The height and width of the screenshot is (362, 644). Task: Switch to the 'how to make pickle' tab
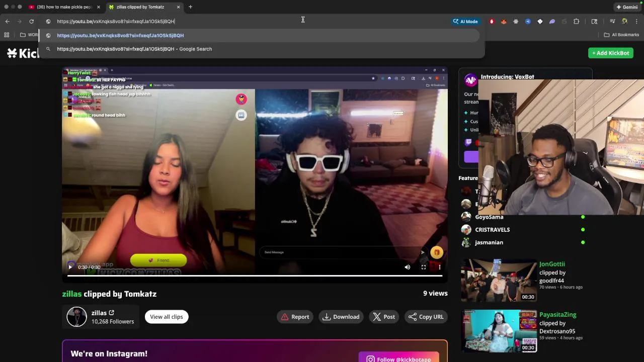64,7
